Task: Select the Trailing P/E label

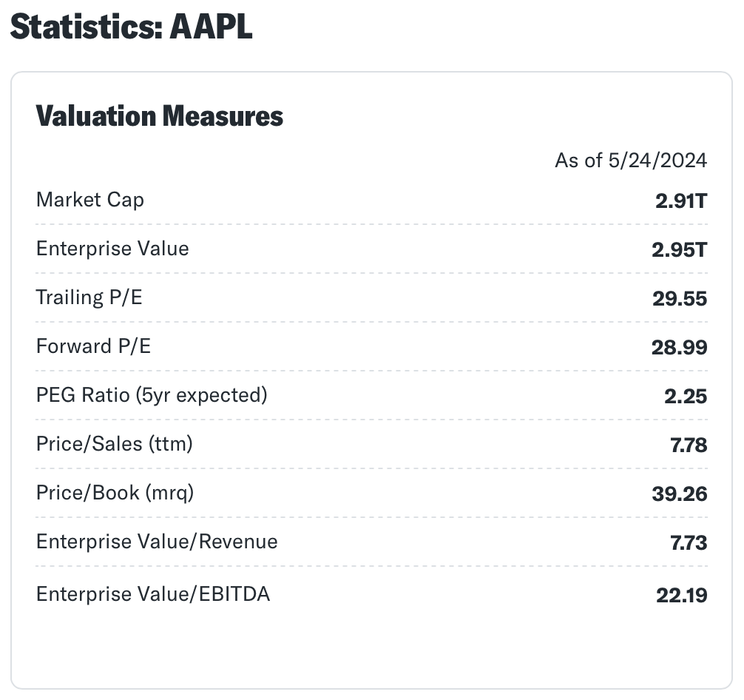Action: coord(89,297)
